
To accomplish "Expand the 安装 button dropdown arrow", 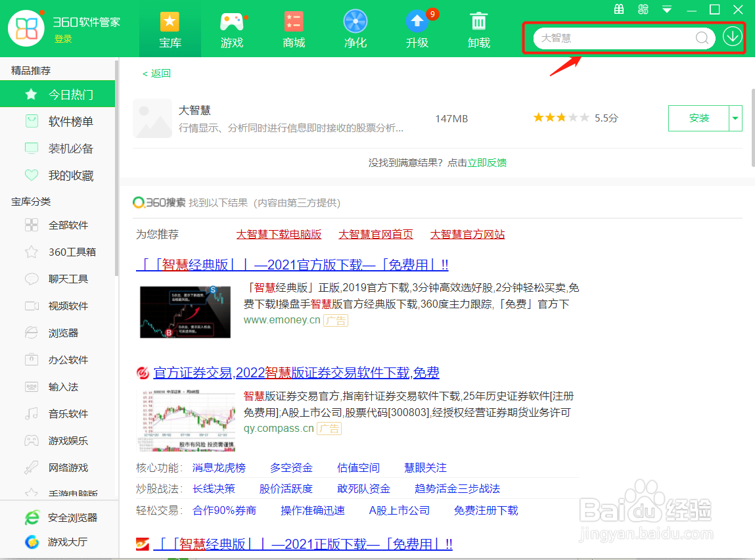I will 735,118.
